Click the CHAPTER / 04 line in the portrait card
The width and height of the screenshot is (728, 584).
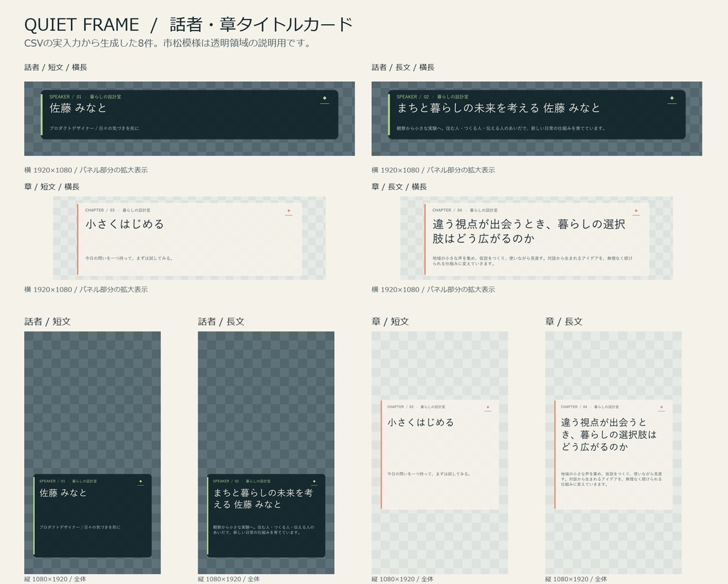click(590, 407)
